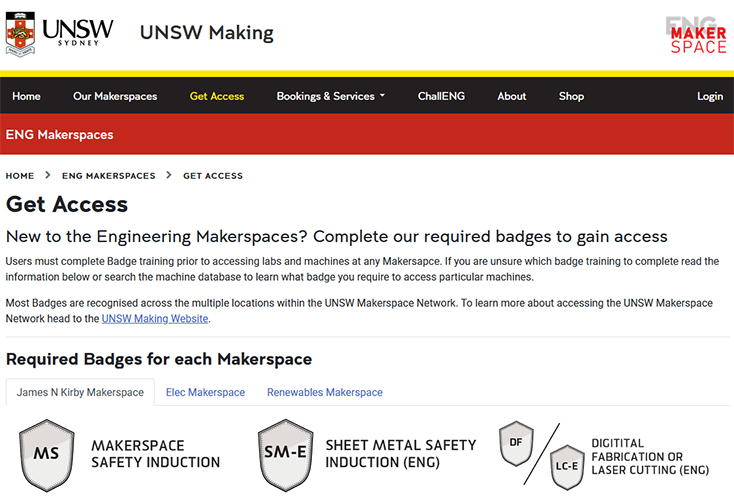Click the ENG Makerspace logo
The height and width of the screenshot is (503, 734).
[x=697, y=34]
